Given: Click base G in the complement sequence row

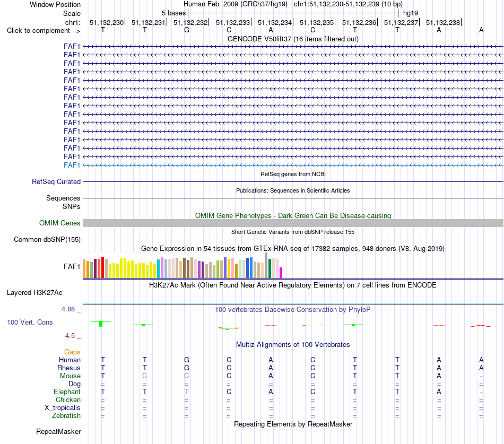Looking at the screenshot, I should (x=187, y=30).
